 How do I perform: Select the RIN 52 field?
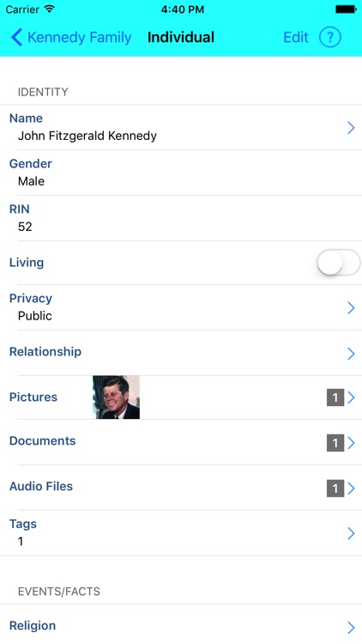(x=181, y=218)
